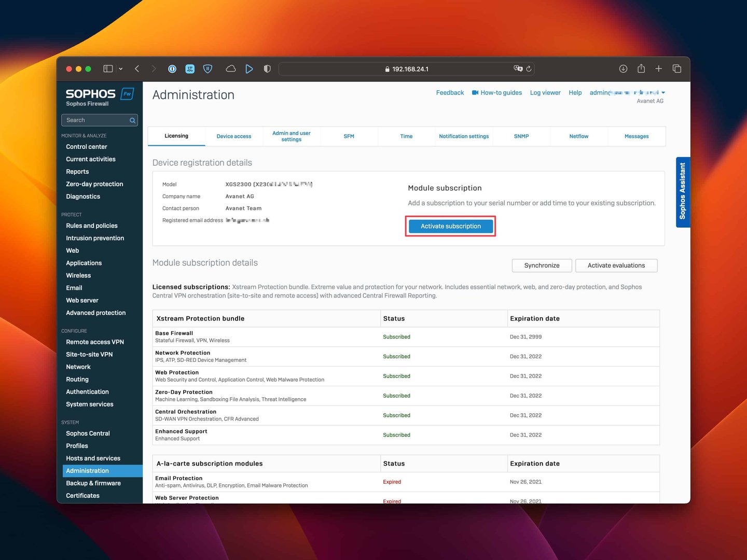Click Expired status of Email Protection
This screenshot has width=747, height=560.
pos(392,482)
